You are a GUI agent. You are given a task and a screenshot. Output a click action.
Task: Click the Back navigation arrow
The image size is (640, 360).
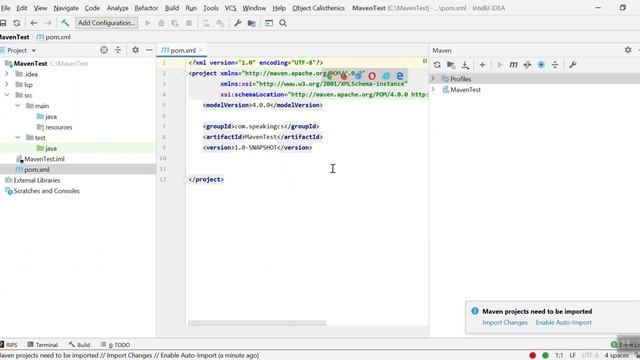(x=34, y=23)
